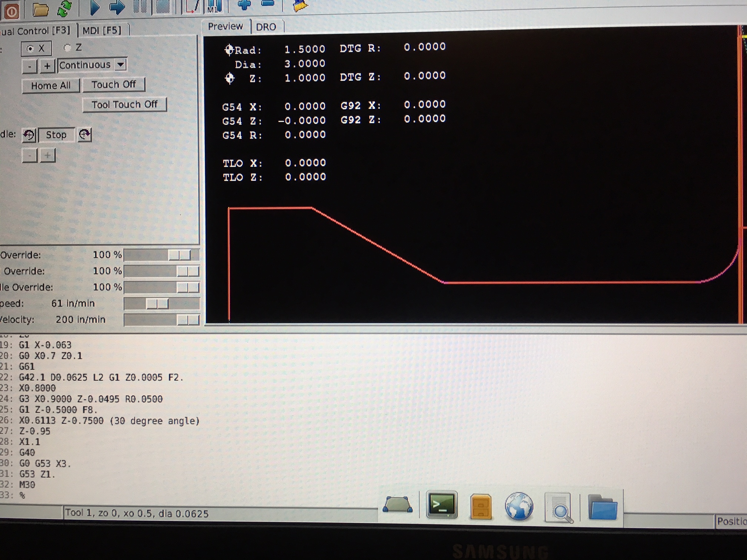
Task: Select the Z axis radio button
Action: [x=73, y=47]
